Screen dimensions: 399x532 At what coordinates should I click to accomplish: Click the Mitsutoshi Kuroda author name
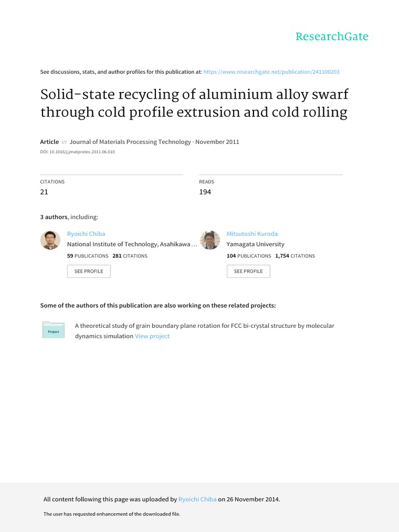click(x=252, y=234)
